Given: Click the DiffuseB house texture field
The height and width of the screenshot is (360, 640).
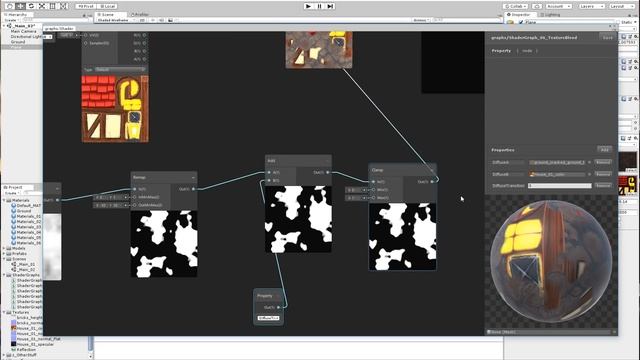Looking at the screenshot, I should 557,174.
